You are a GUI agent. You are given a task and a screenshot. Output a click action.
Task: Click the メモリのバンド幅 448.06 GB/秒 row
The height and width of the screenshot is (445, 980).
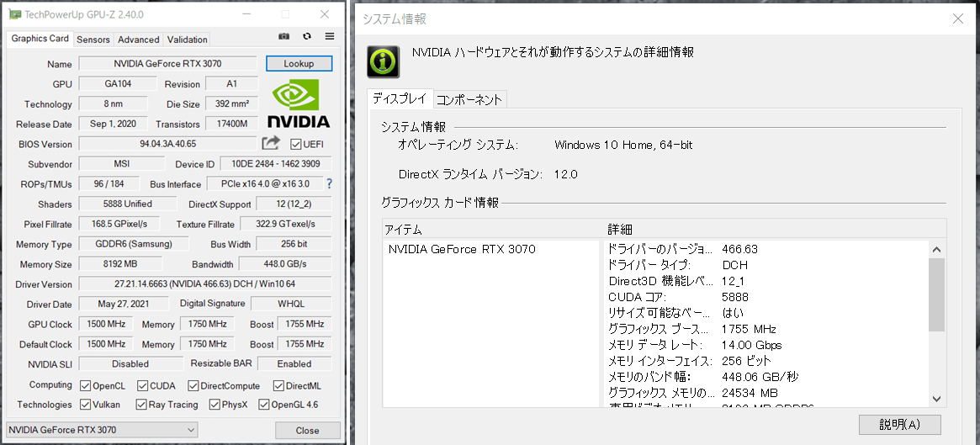767,377
